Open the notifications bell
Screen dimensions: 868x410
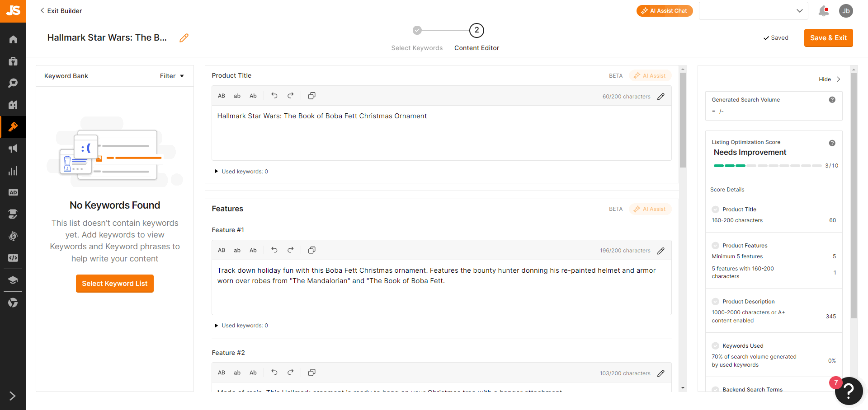coord(824,11)
